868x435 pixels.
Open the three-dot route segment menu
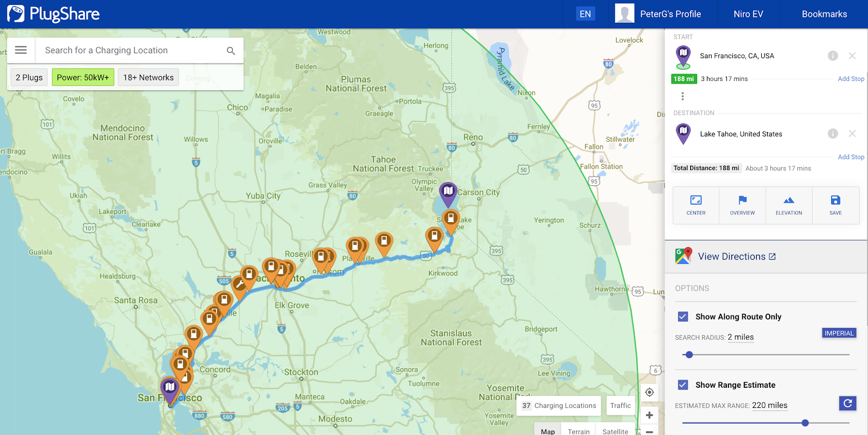tap(682, 96)
